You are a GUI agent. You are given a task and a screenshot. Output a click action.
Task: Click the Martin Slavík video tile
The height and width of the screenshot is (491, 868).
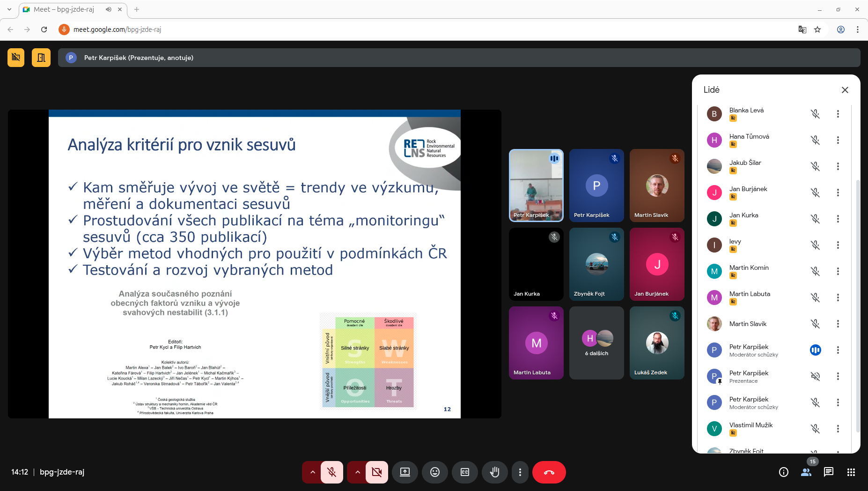click(657, 186)
